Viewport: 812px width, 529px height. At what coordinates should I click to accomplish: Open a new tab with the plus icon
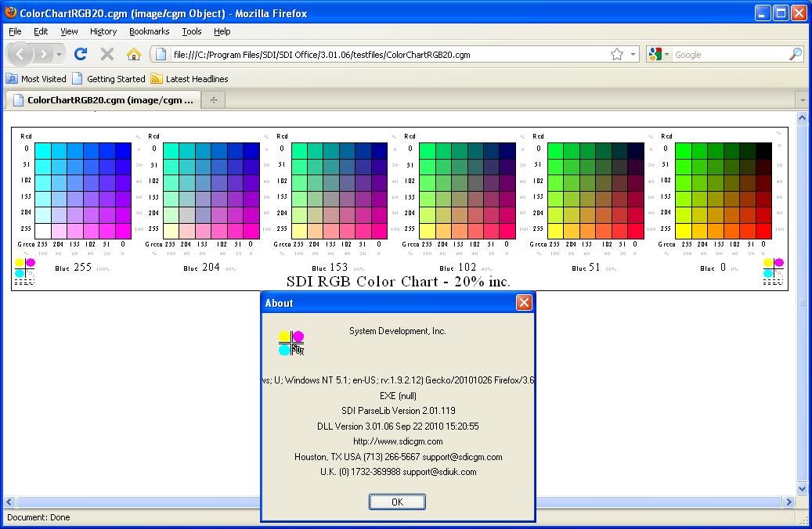212,99
